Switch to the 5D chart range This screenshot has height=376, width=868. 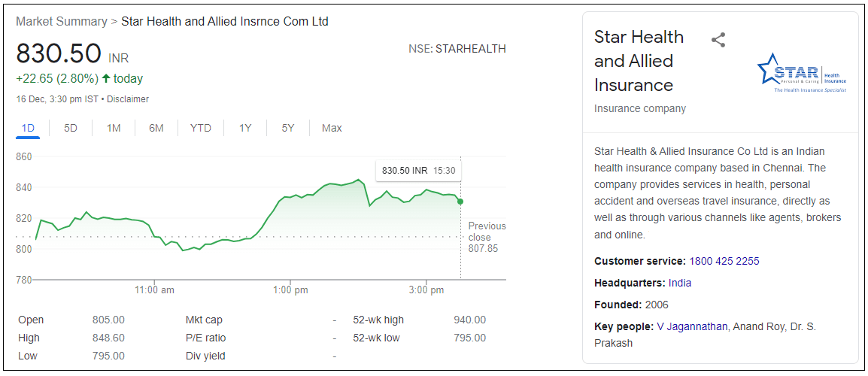70,129
